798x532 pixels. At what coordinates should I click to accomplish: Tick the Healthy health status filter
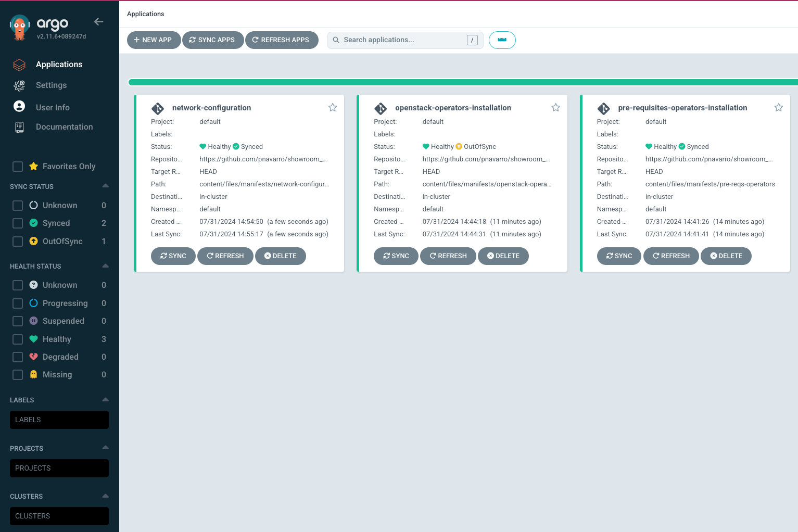point(18,339)
